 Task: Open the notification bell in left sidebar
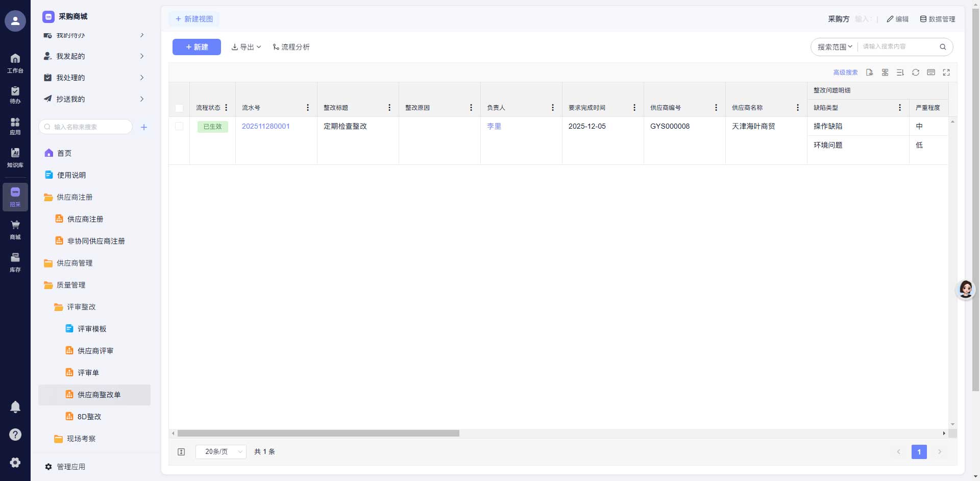pyautogui.click(x=15, y=406)
